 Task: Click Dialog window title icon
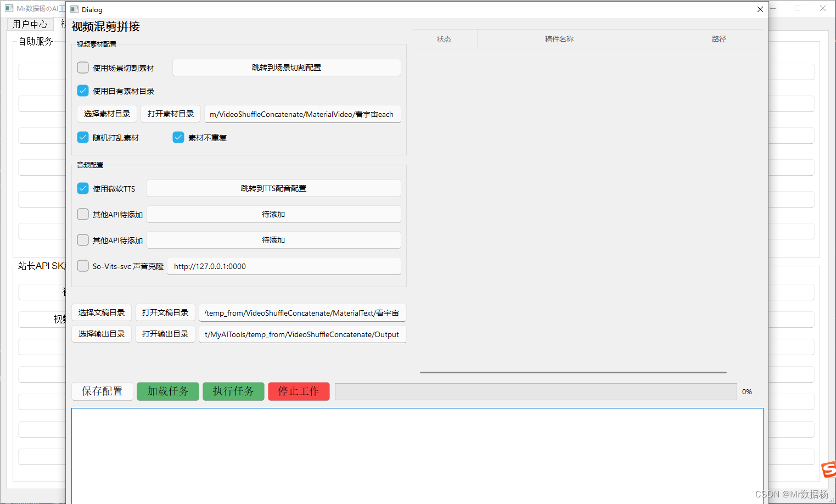point(75,9)
